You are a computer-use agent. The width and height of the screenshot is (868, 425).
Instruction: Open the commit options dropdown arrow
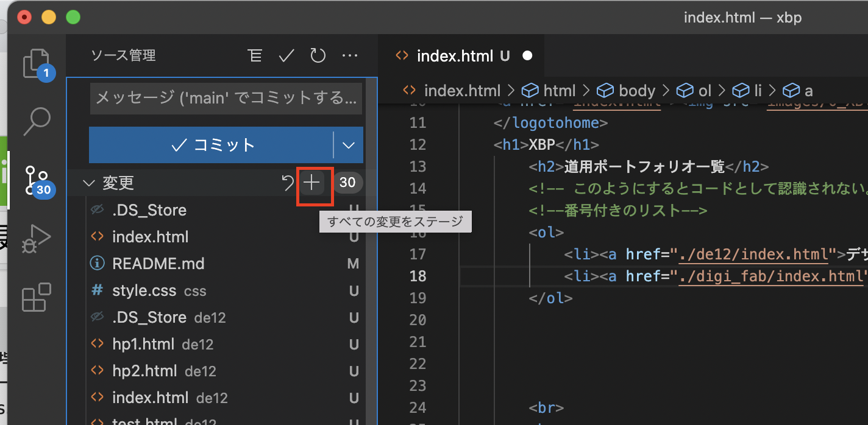(x=348, y=145)
